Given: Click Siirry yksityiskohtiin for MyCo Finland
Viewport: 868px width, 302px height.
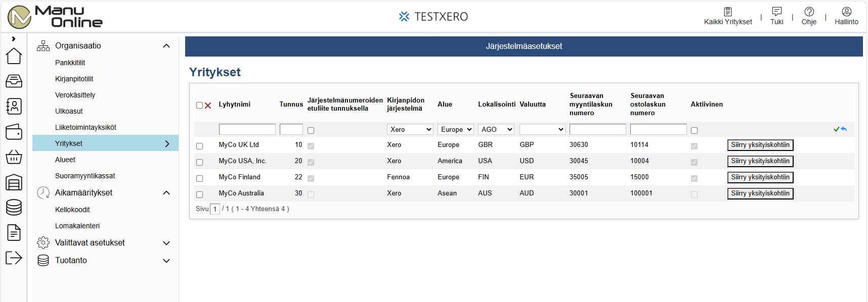Looking at the screenshot, I should pyautogui.click(x=760, y=177).
